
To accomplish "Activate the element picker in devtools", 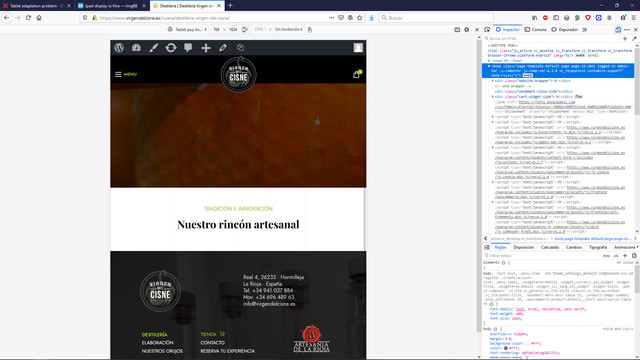I will tap(487, 29).
